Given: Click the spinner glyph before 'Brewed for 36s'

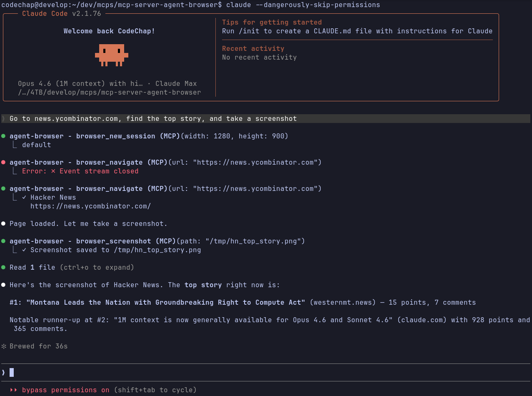Looking at the screenshot, I should [x=4, y=346].
